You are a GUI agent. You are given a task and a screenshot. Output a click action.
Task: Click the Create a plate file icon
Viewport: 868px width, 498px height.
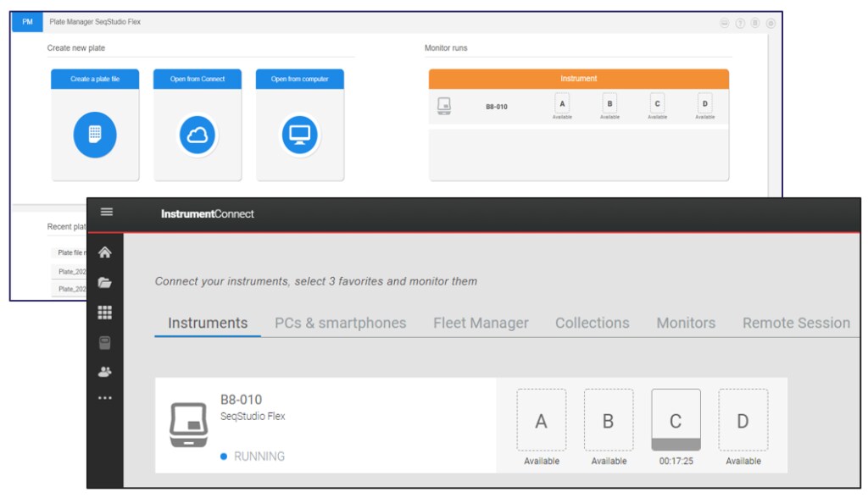point(95,135)
